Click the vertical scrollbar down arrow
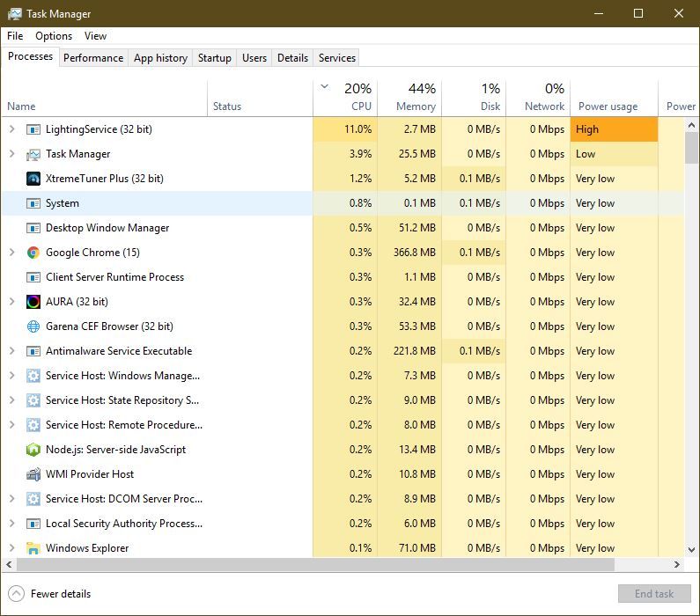This screenshot has height=616, width=700. click(691, 549)
